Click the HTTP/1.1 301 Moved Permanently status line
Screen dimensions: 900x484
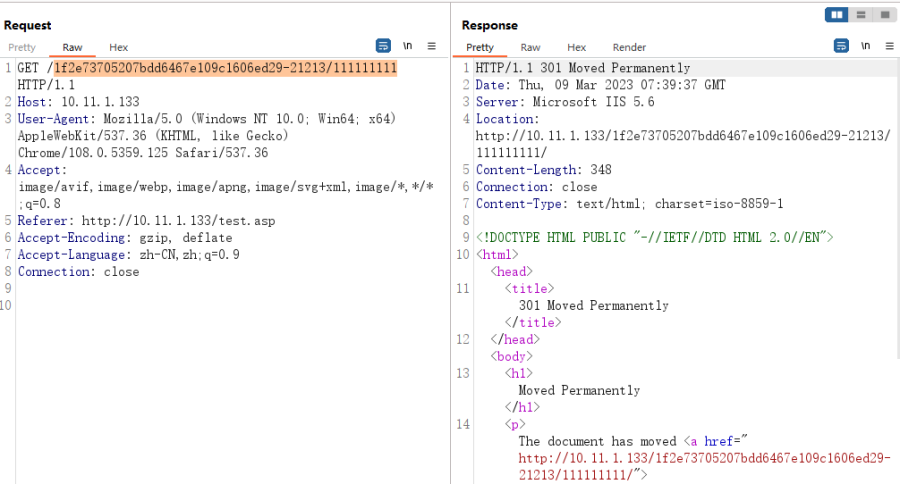(583, 68)
